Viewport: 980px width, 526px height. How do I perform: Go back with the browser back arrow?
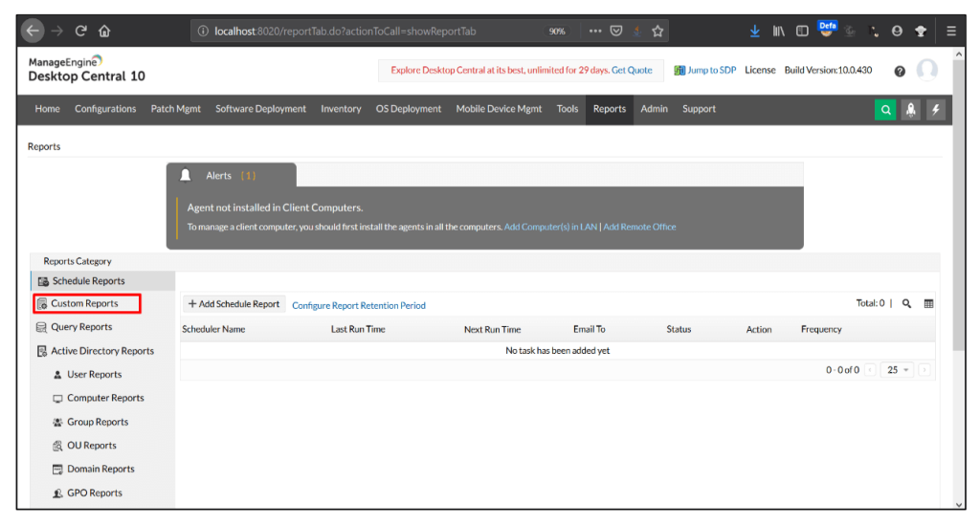click(33, 31)
